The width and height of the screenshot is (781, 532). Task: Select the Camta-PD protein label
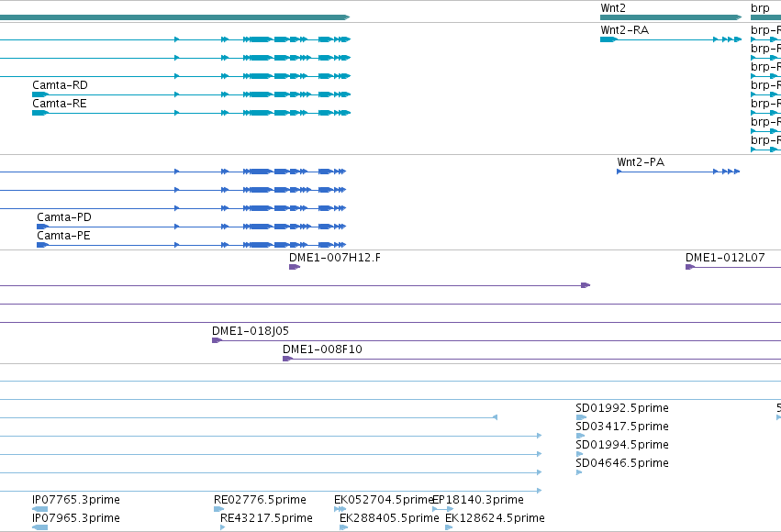(63, 217)
